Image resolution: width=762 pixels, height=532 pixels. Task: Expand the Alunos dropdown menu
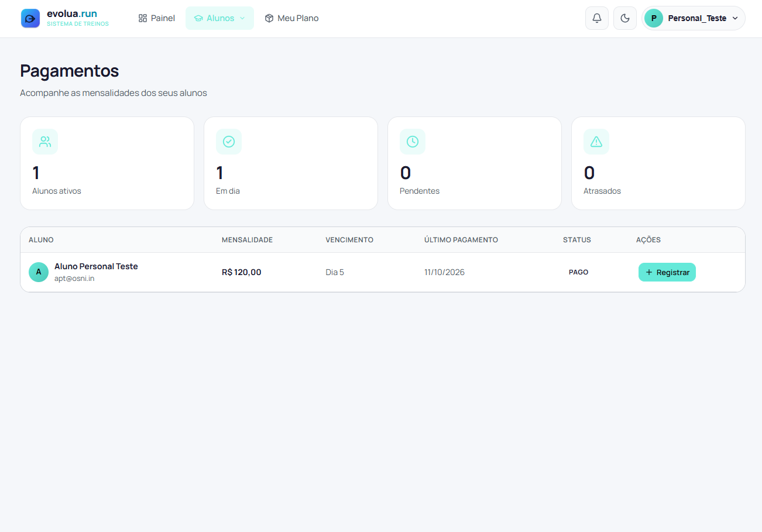(219, 18)
